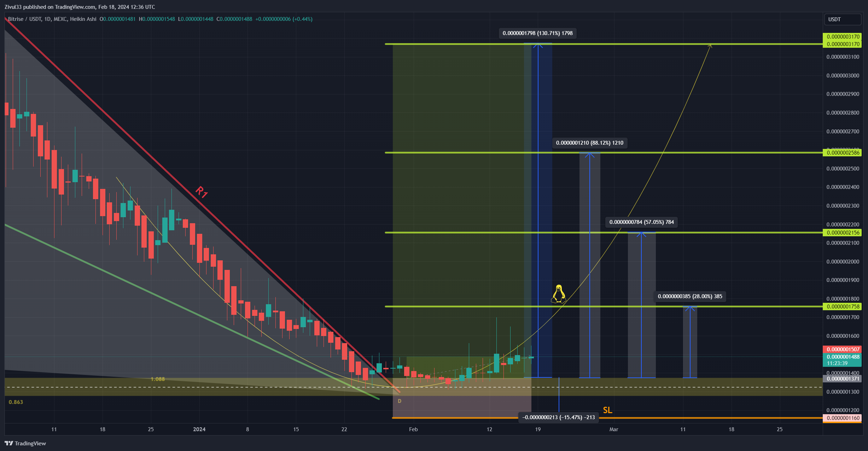Click the red 0.0000001507 price tag

842,349
